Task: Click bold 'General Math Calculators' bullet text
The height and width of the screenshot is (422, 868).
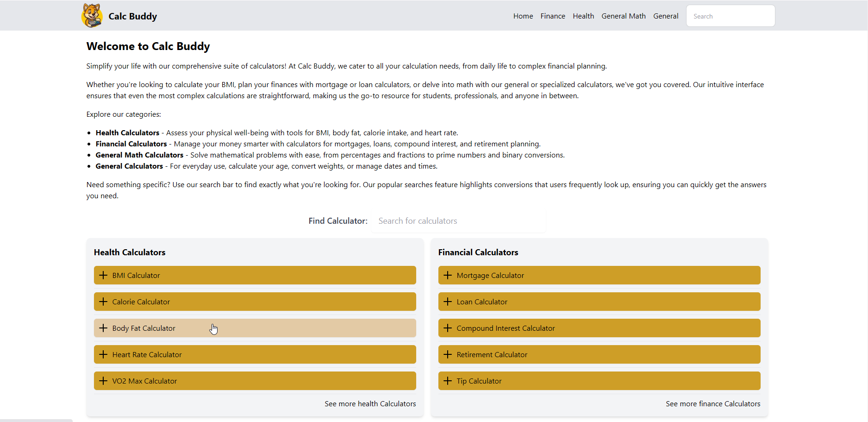Action: (x=139, y=155)
